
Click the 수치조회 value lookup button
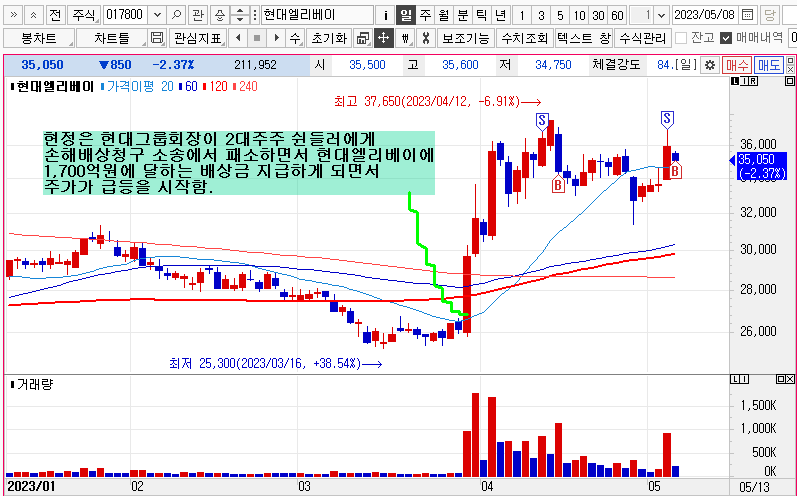pyautogui.click(x=525, y=38)
